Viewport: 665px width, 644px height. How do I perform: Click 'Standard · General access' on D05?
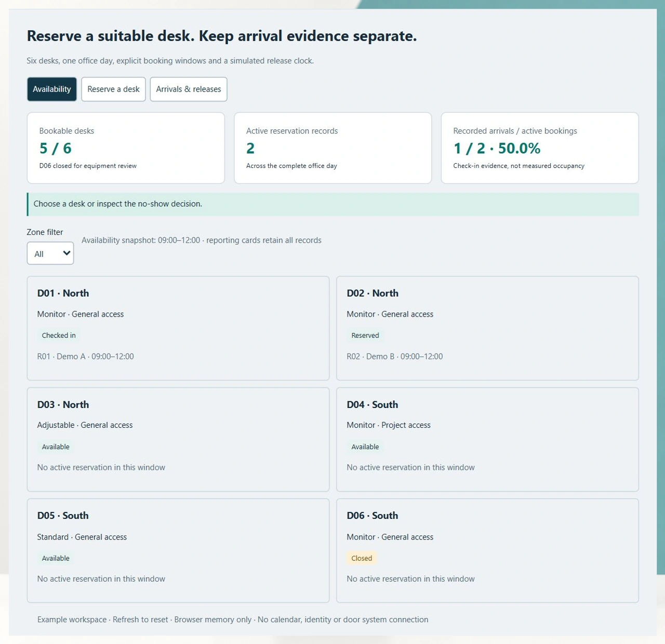coord(82,537)
